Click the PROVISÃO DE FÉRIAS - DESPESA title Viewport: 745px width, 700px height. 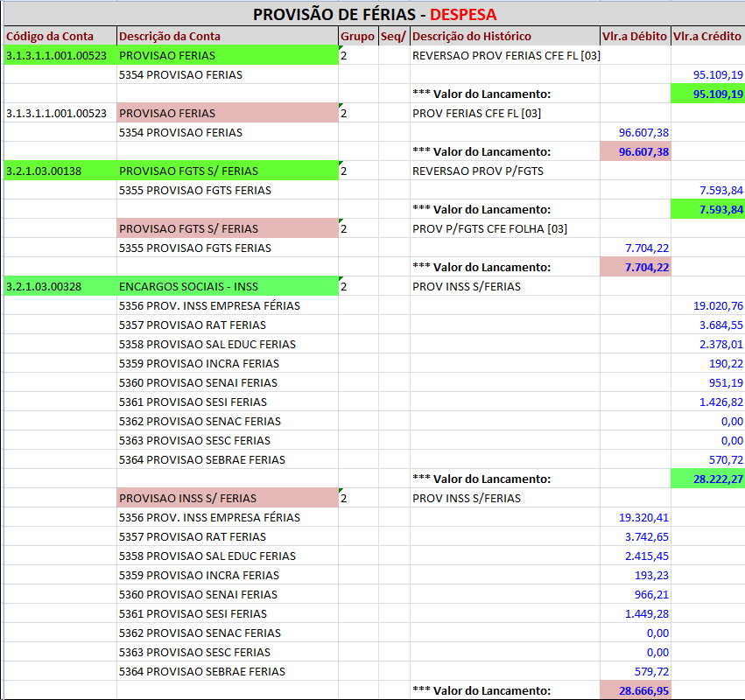(374, 15)
